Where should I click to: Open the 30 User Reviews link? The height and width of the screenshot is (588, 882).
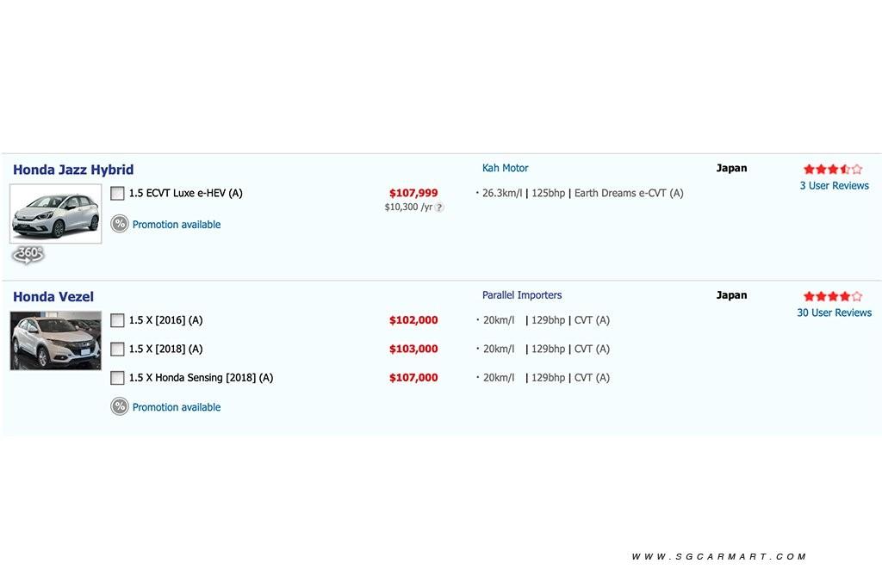(x=834, y=313)
